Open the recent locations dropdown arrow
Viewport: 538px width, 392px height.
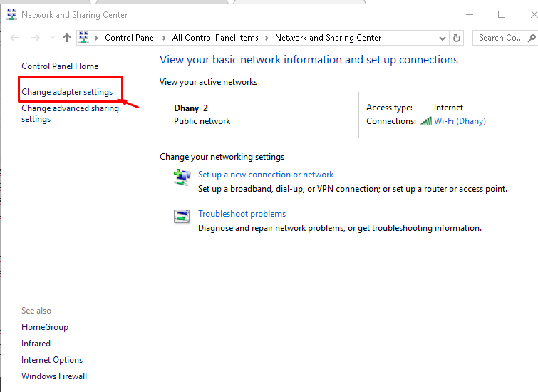pos(52,38)
